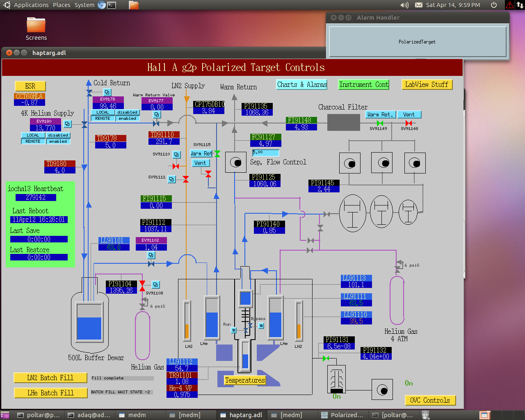This screenshot has width=525, height=420.
Task: Set EV9178 to LOCAL mode
Action: (103, 112)
